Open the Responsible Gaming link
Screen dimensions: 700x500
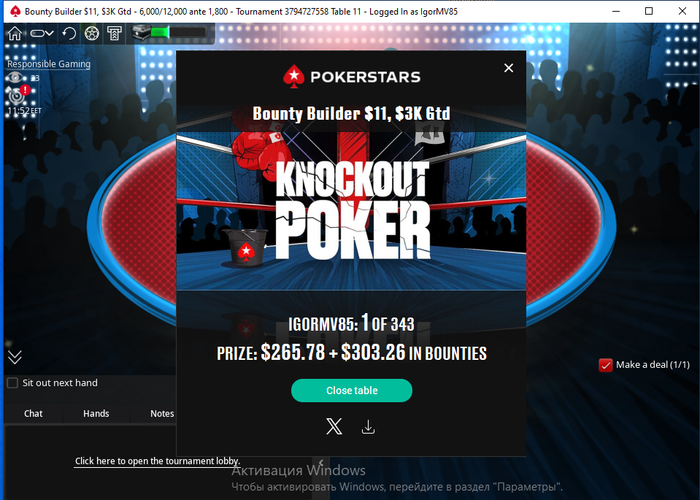pyautogui.click(x=49, y=64)
